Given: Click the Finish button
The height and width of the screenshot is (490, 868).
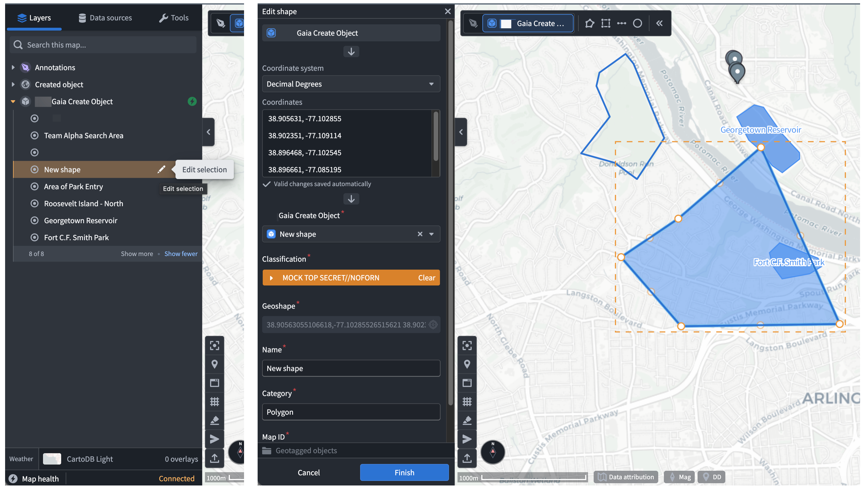Looking at the screenshot, I should click(x=404, y=472).
